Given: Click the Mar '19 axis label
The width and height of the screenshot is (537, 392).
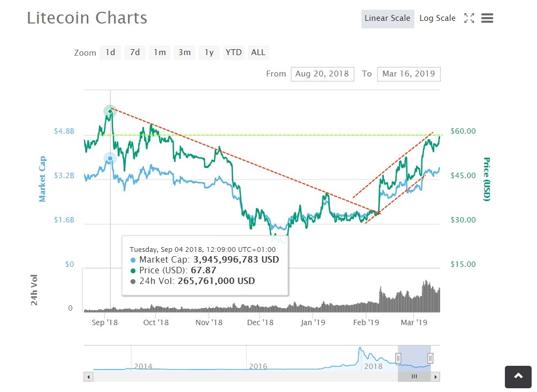Looking at the screenshot, I should tap(414, 322).
